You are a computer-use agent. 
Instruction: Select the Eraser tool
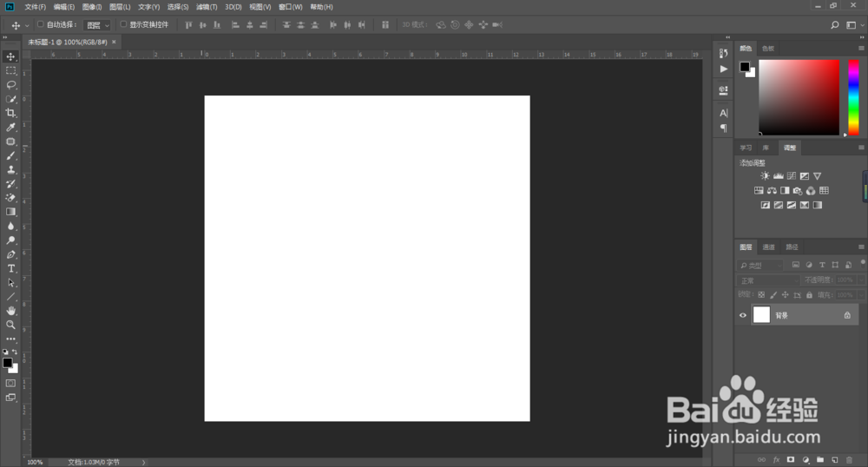click(x=10, y=198)
